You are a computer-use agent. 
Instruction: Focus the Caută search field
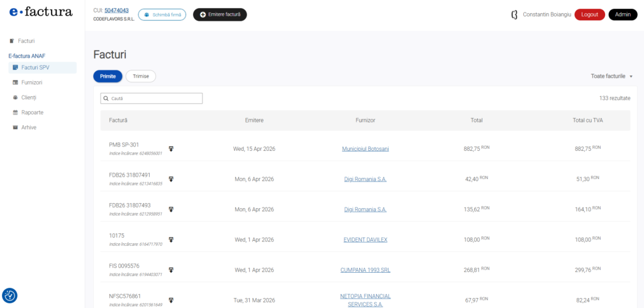point(155,99)
